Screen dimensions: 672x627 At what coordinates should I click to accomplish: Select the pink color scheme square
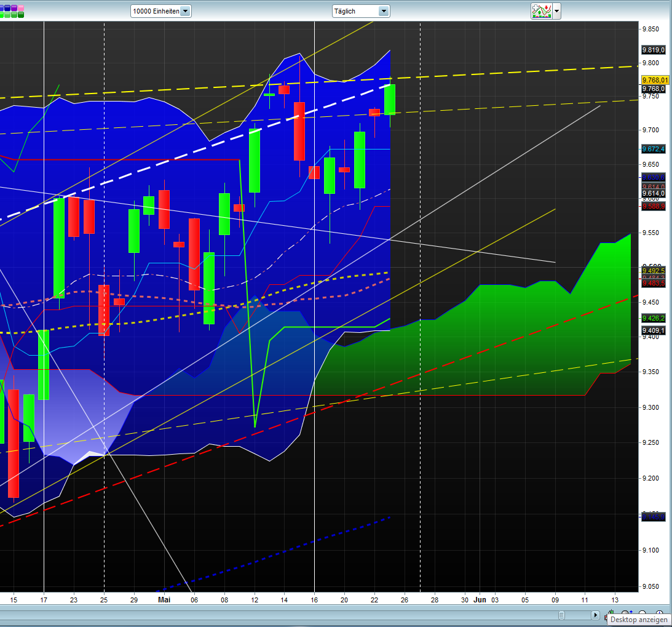tap(21, 8)
